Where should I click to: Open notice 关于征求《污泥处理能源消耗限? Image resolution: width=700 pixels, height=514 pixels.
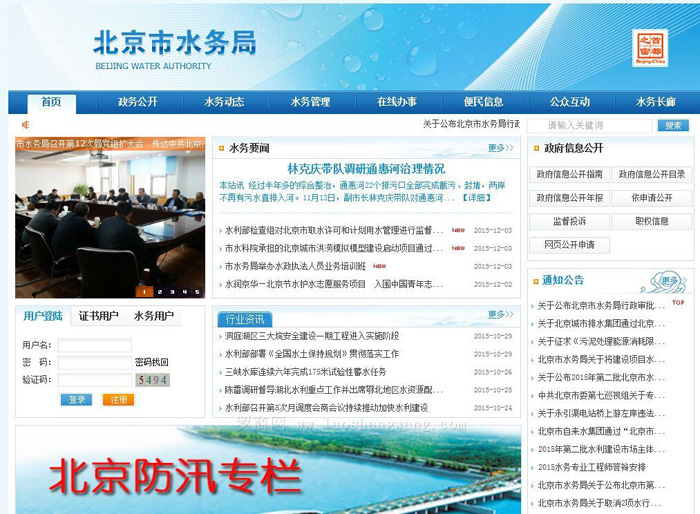601,342
